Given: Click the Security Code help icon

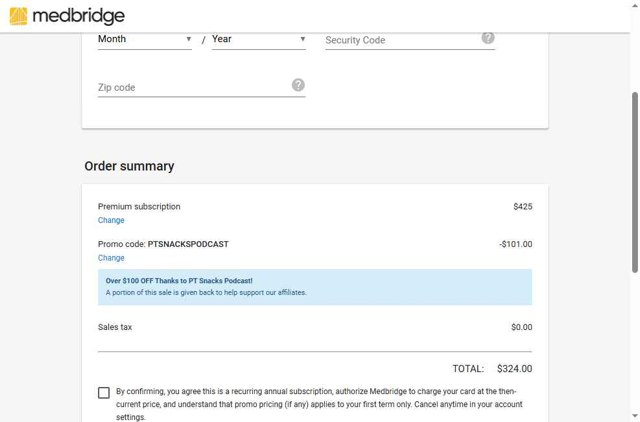Looking at the screenshot, I should pos(488,38).
